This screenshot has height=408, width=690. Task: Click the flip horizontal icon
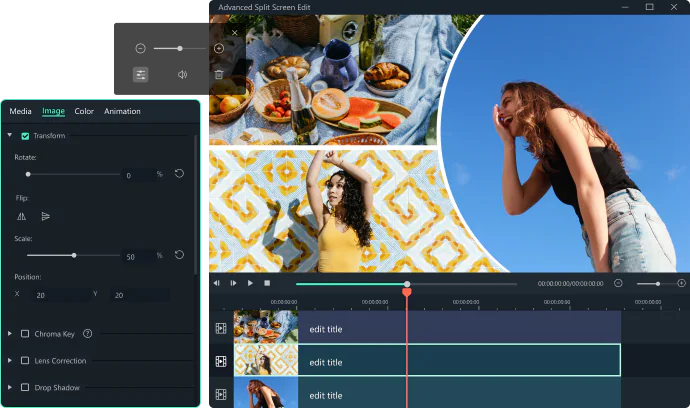(x=21, y=216)
